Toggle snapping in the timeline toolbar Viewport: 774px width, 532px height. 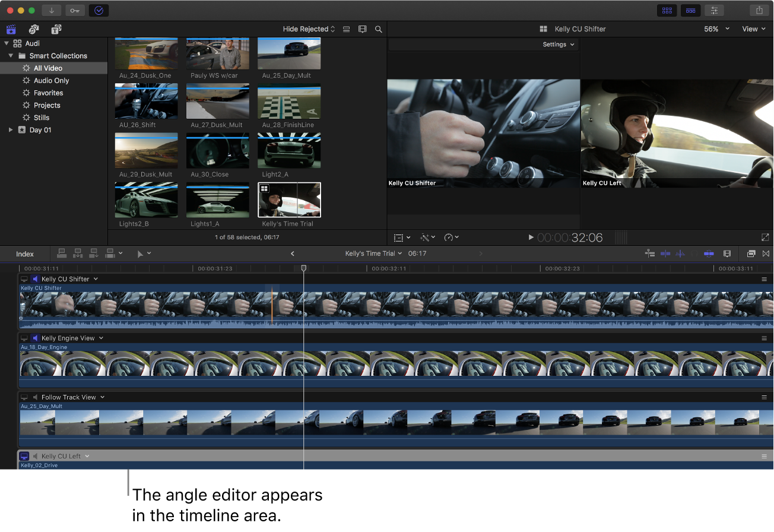click(x=709, y=253)
